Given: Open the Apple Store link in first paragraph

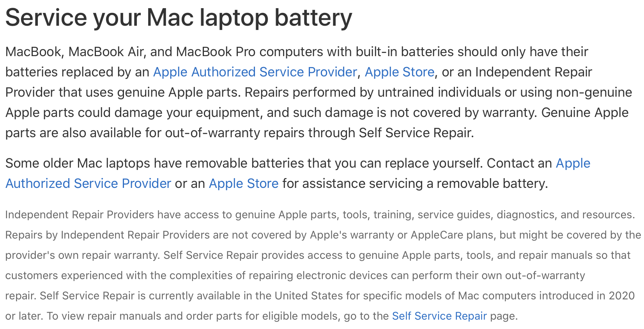Looking at the screenshot, I should point(400,72).
